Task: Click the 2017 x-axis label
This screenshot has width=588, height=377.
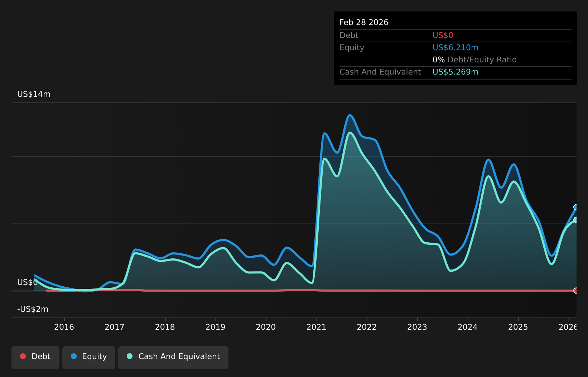Action: click(115, 327)
